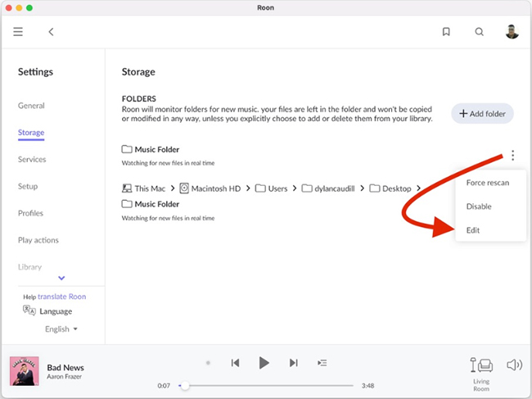The image size is (532, 399).
Task: Open Profiles settings
Action: click(30, 213)
